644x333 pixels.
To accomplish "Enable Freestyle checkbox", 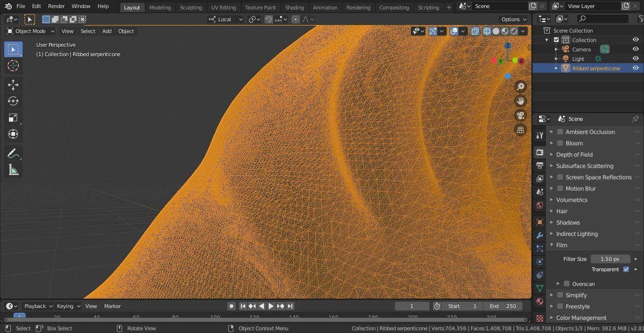I will click(560, 306).
